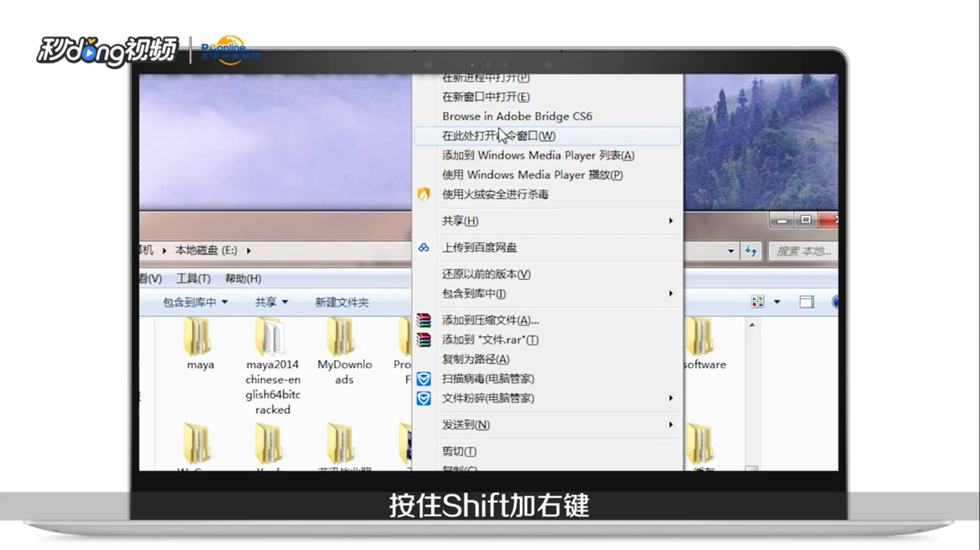Open the maya2014 chinese-english64bitcracked folder

tap(273, 366)
